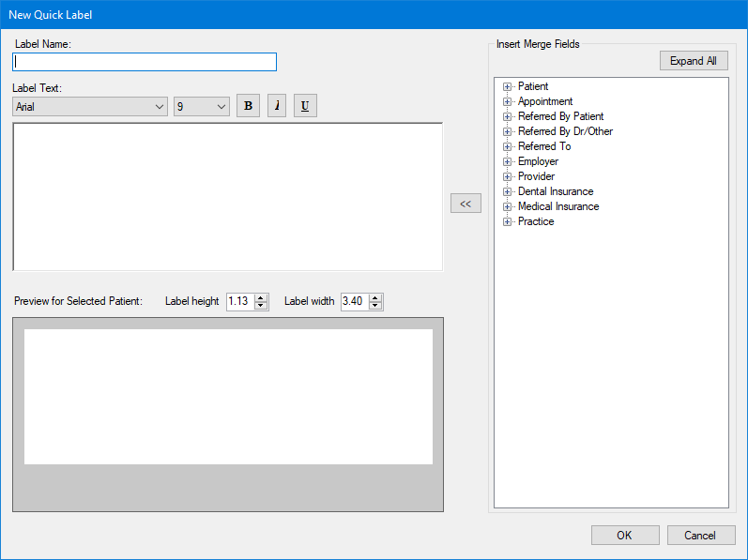
Task: Click the insert merge field arrow button
Action: (466, 204)
